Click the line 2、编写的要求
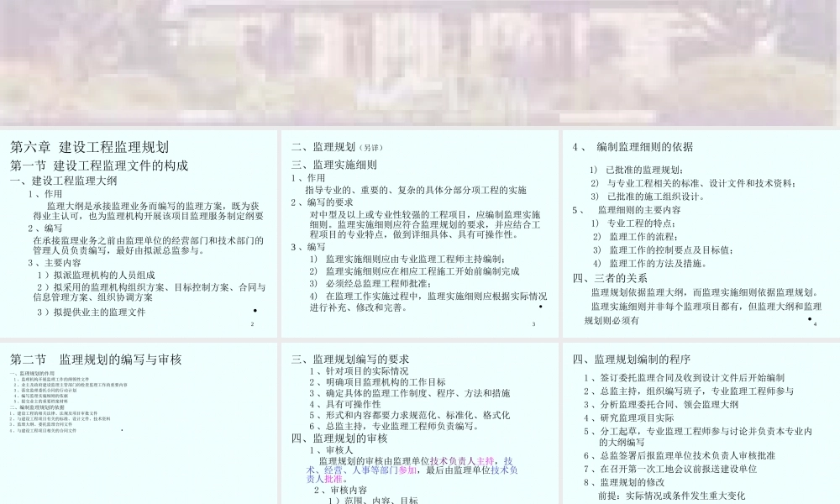The height and width of the screenshot is (504, 840). 322,202
